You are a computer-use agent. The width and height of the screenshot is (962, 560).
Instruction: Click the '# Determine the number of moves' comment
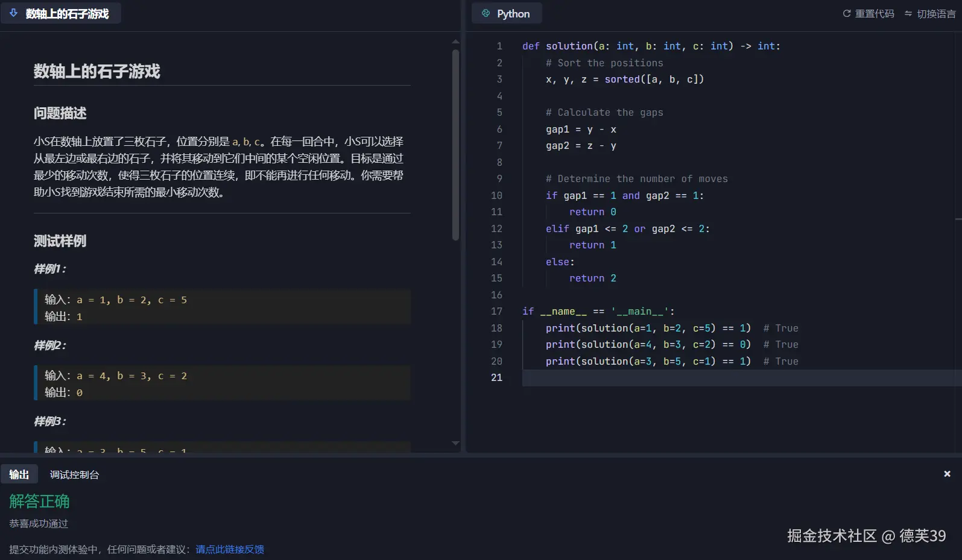pyautogui.click(x=637, y=178)
